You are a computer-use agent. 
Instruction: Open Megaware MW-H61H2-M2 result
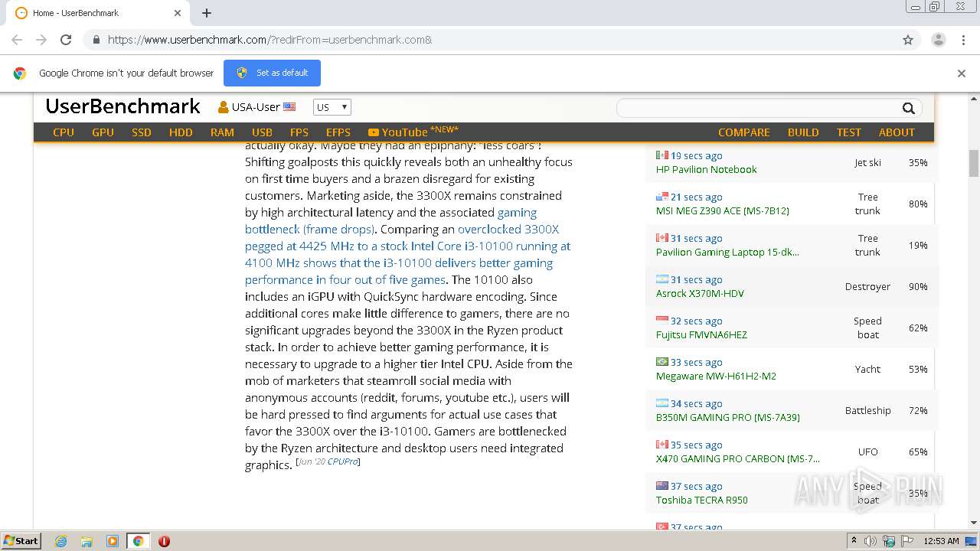(716, 376)
